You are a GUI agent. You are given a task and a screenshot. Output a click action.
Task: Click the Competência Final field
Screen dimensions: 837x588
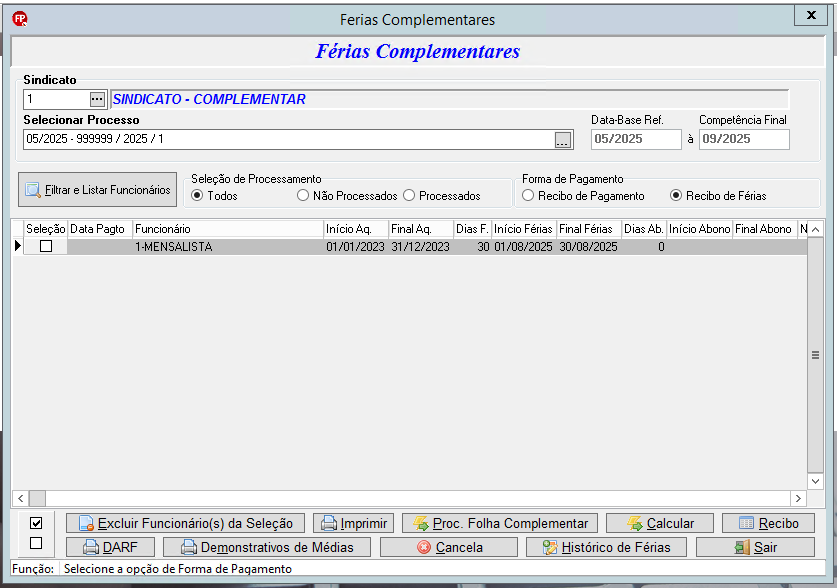(x=744, y=139)
